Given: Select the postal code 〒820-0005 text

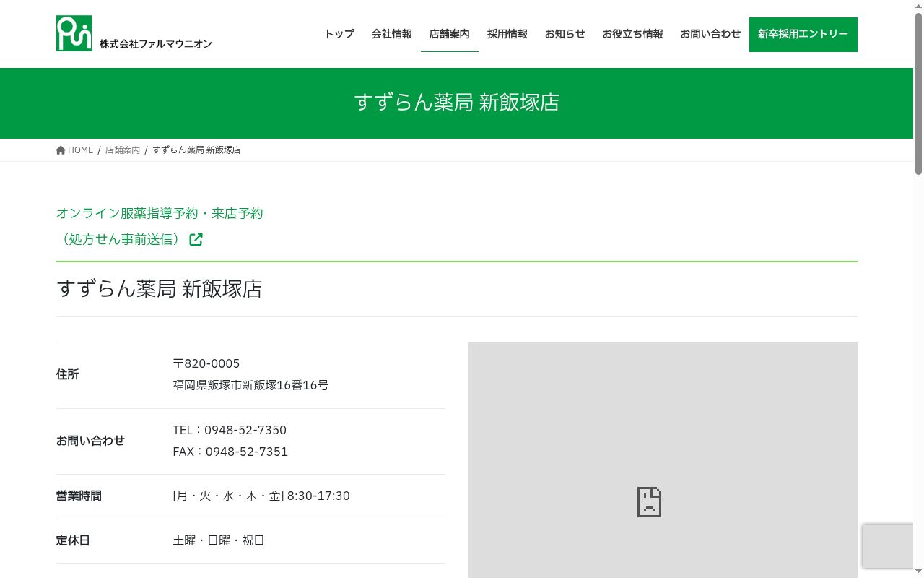Looking at the screenshot, I should click(206, 363).
